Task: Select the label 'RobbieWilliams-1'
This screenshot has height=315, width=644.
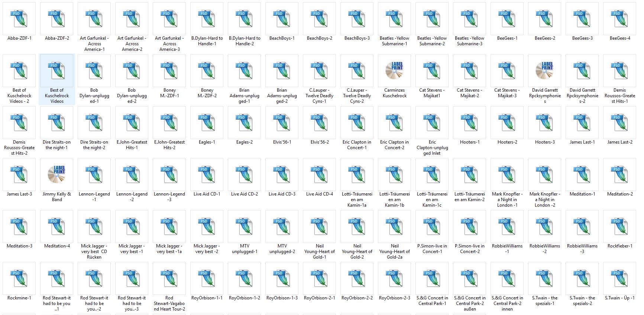Action: (x=507, y=249)
